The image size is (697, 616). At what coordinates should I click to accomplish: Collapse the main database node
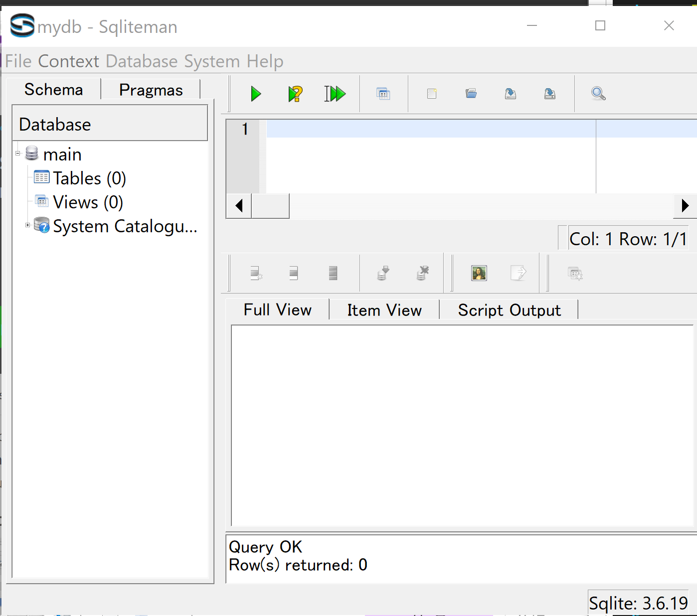18,154
